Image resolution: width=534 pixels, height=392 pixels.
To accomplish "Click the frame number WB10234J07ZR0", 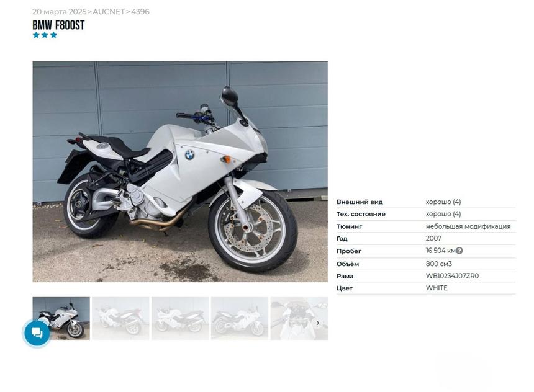I will click(452, 276).
